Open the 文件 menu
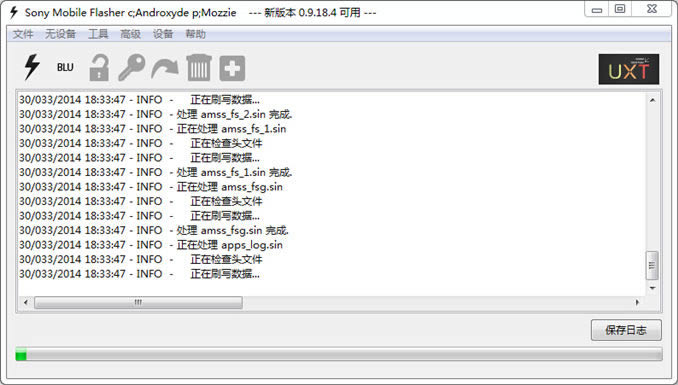This screenshot has height=385, width=678. pos(23,34)
